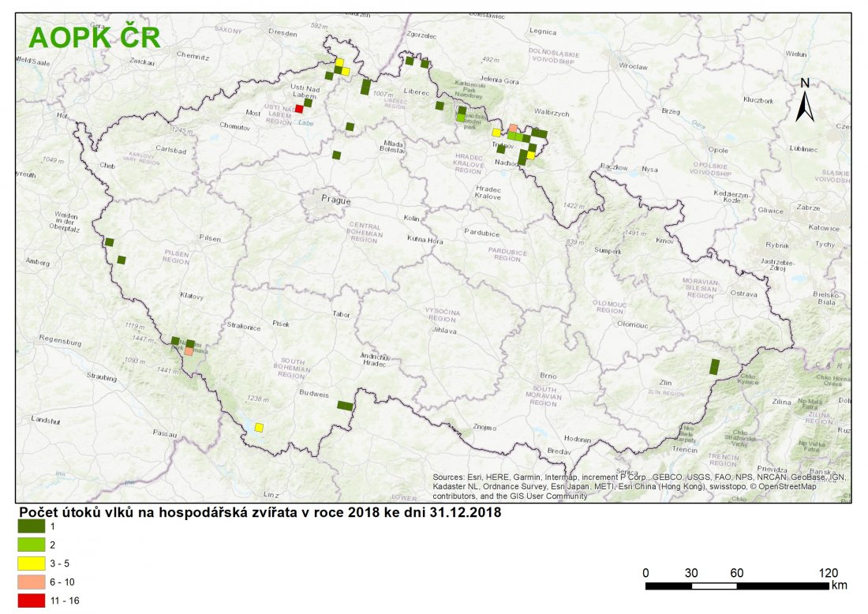The width and height of the screenshot is (868, 614).
Task: Select the dark green rectangle southeast of Budweis
Action: [345, 406]
